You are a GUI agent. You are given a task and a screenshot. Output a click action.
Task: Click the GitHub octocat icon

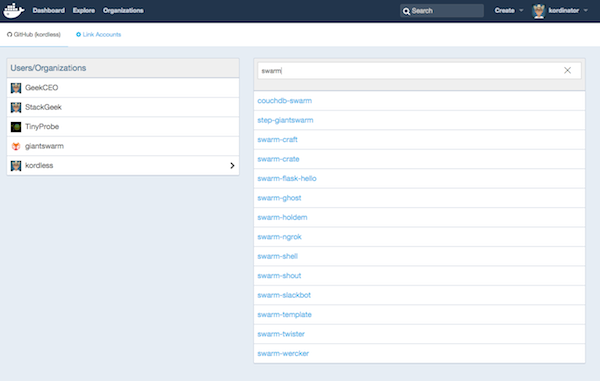(10, 34)
